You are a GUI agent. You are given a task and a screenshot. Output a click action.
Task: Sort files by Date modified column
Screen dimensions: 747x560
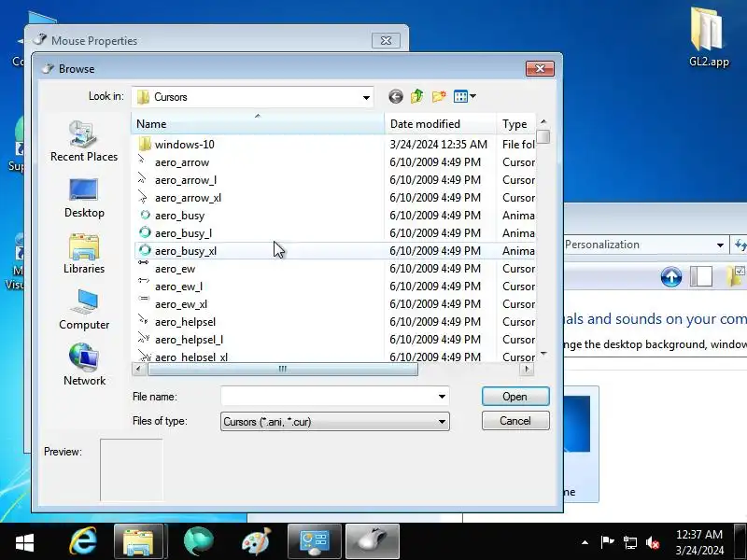(440, 124)
